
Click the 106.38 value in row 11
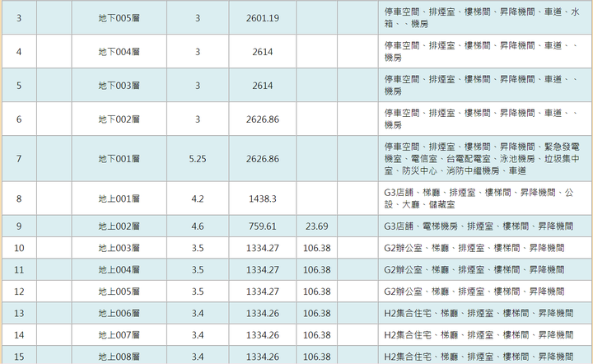(316, 270)
